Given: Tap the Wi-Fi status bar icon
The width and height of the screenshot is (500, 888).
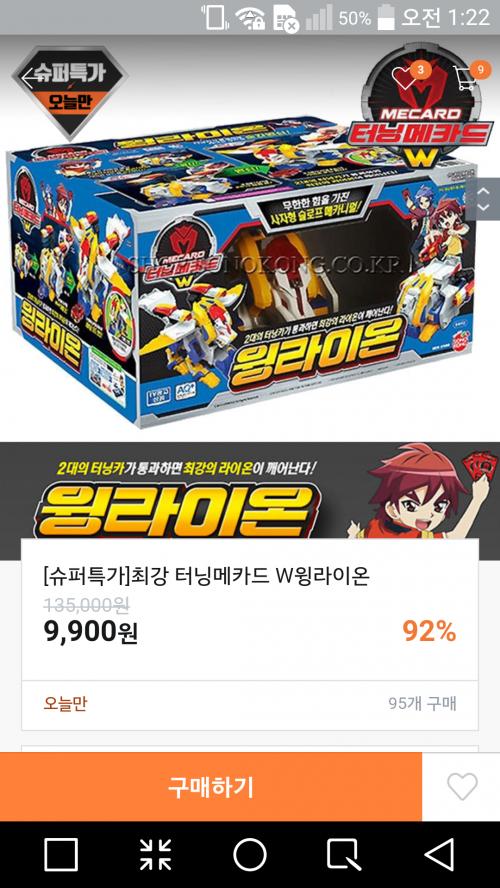Looking at the screenshot, I should [x=251, y=19].
